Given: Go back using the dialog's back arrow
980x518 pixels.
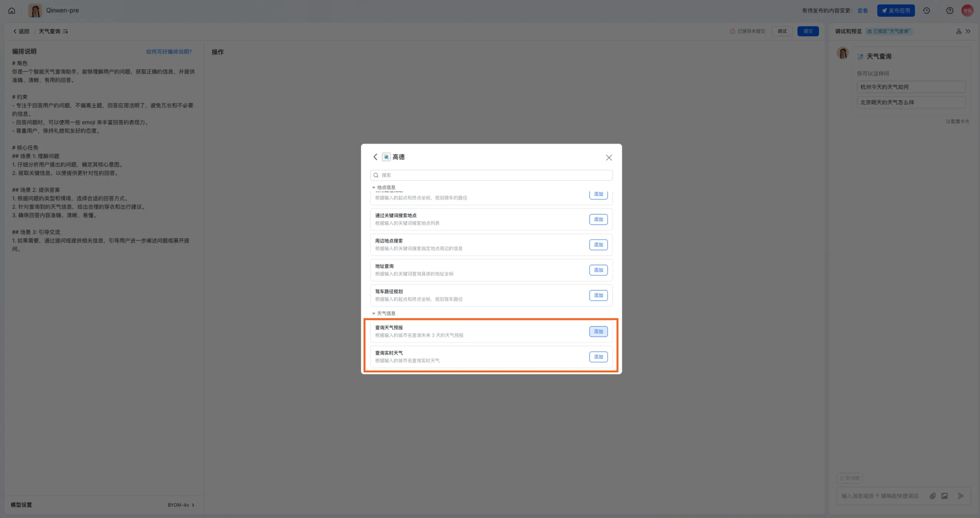Looking at the screenshot, I should (375, 157).
